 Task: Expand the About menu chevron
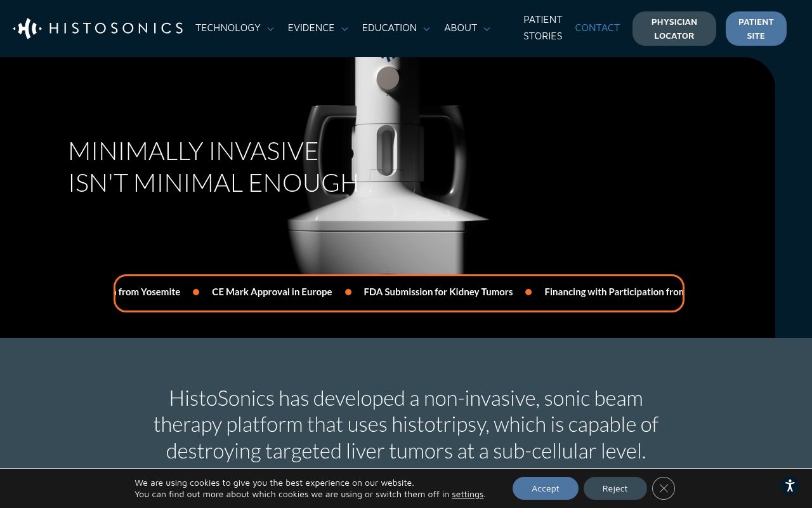[x=487, y=29]
